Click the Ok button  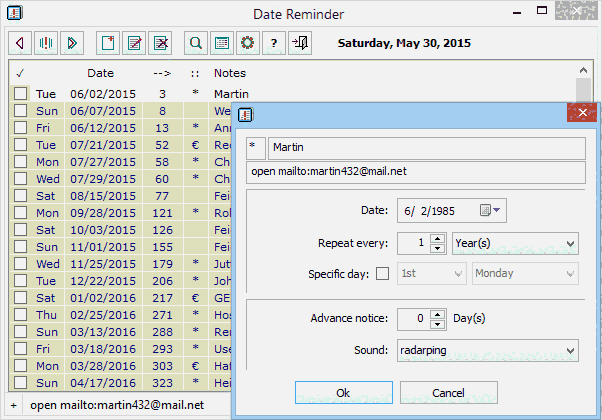coord(343,393)
